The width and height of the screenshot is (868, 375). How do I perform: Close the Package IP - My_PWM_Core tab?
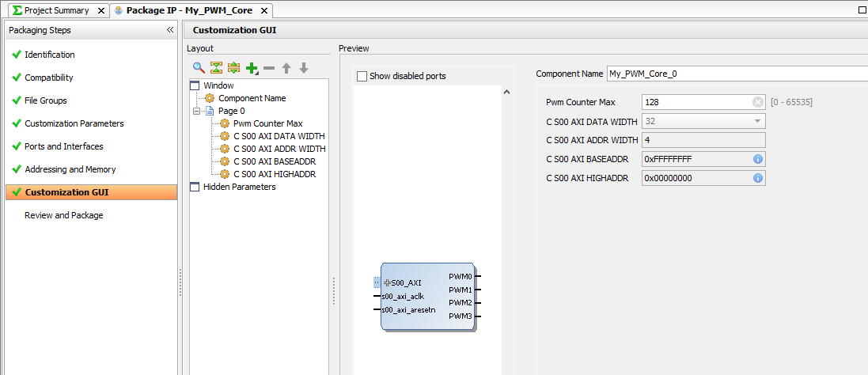264,10
